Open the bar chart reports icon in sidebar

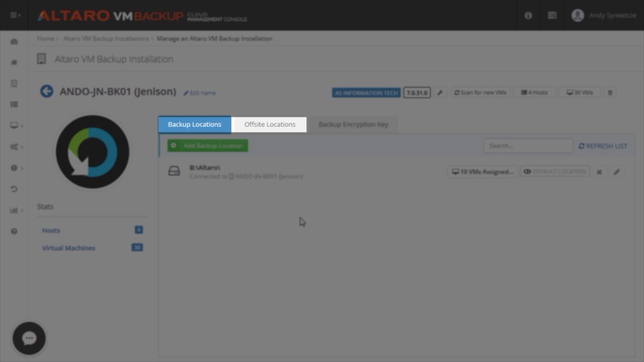click(x=14, y=210)
